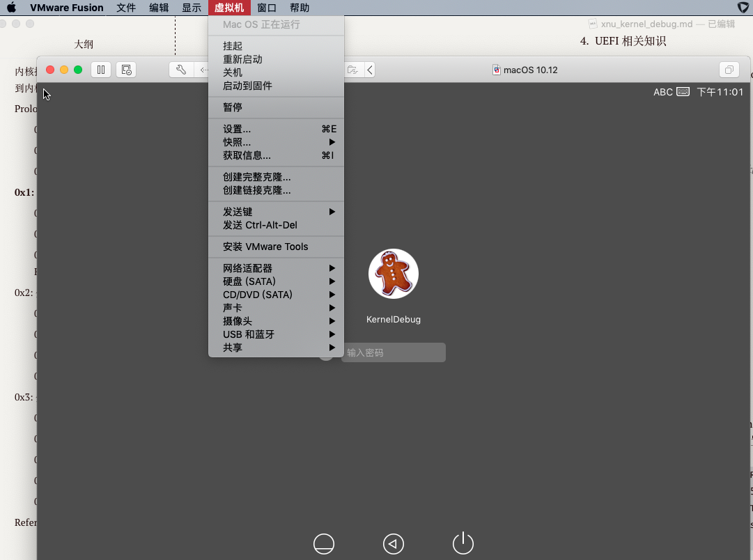This screenshot has height=560, width=753.
Task: Expand the 硬盘 (SATA) submenu
Action: click(x=276, y=281)
